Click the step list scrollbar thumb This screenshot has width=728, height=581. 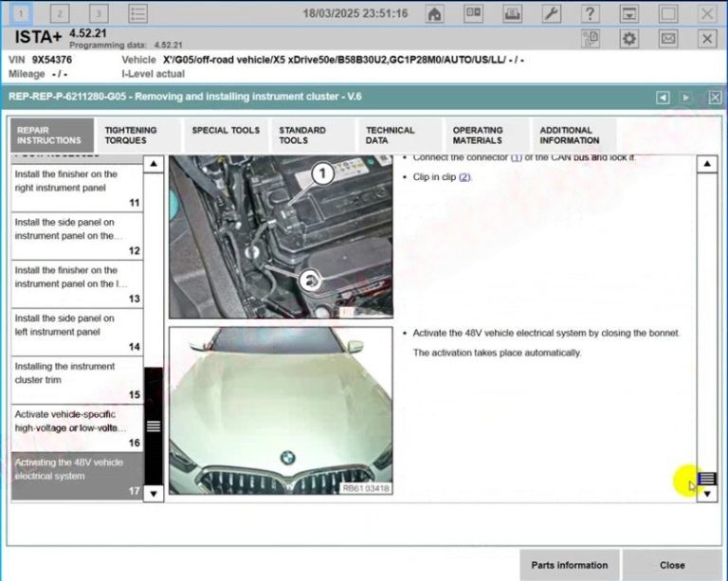(154, 426)
